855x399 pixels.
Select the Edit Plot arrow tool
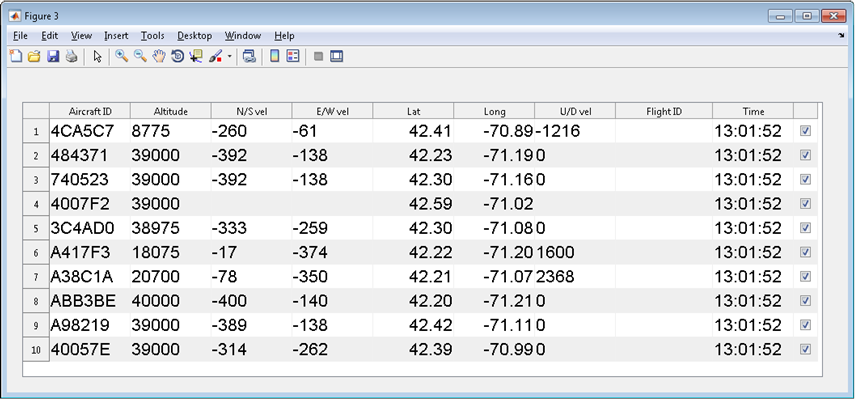98,56
